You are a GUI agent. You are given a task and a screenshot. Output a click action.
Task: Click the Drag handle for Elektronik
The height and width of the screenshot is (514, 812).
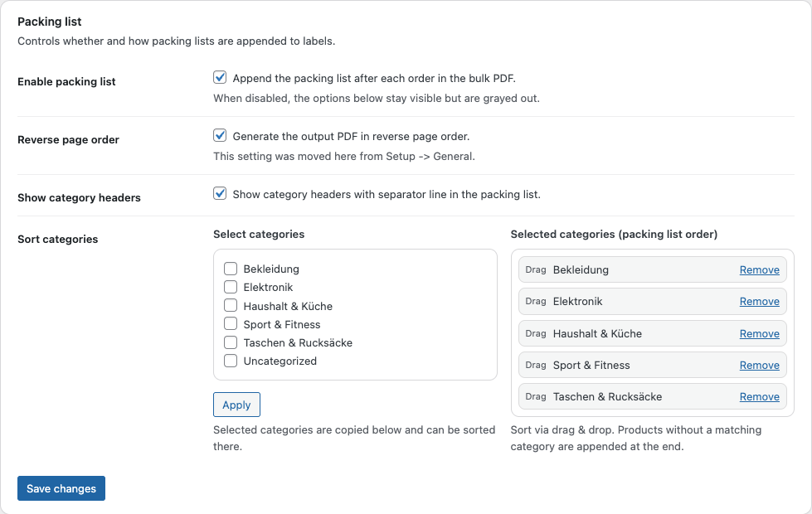point(536,302)
